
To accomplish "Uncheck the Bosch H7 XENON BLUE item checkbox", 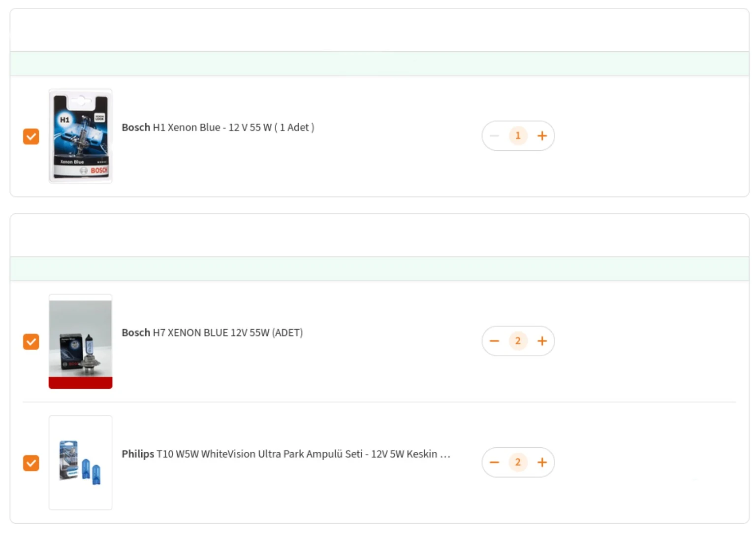I will 31,341.
